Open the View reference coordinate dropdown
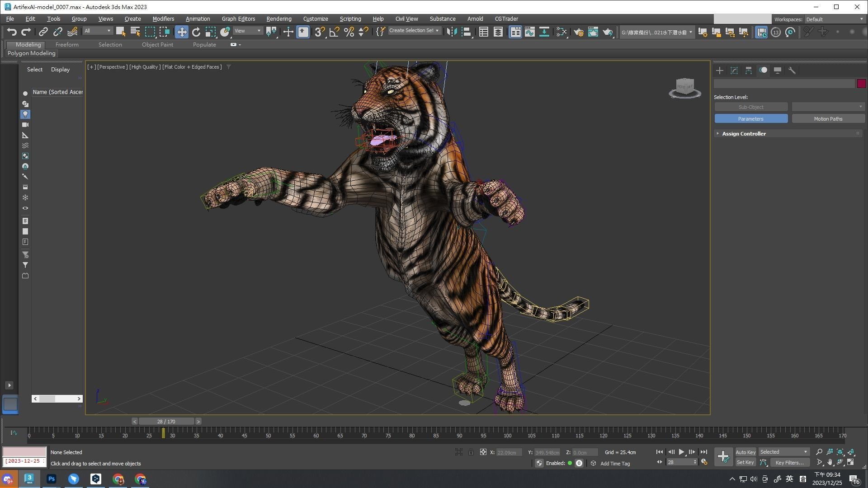Image resolution: width=868 pixels, height=488 pixels. (248, 31)
